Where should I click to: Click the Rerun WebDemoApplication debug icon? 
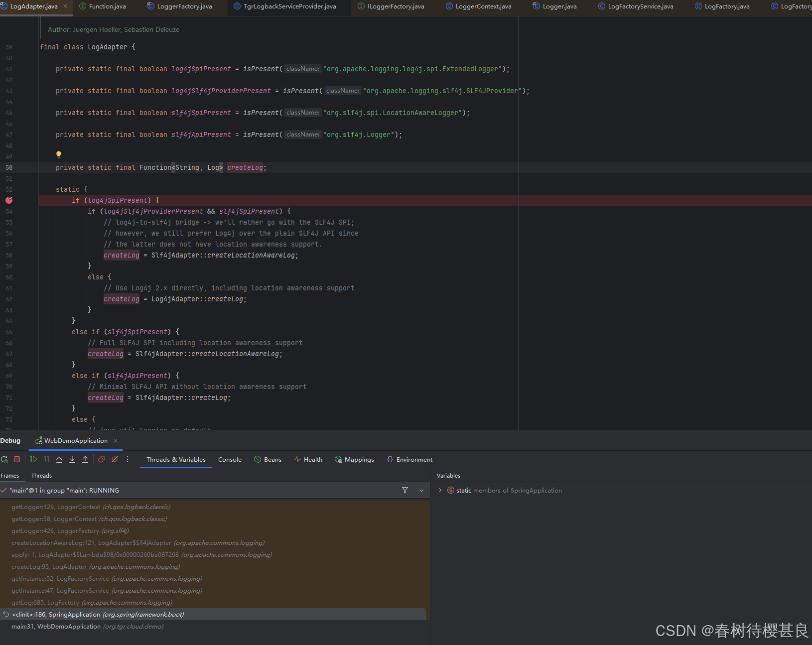coord(4,459)
